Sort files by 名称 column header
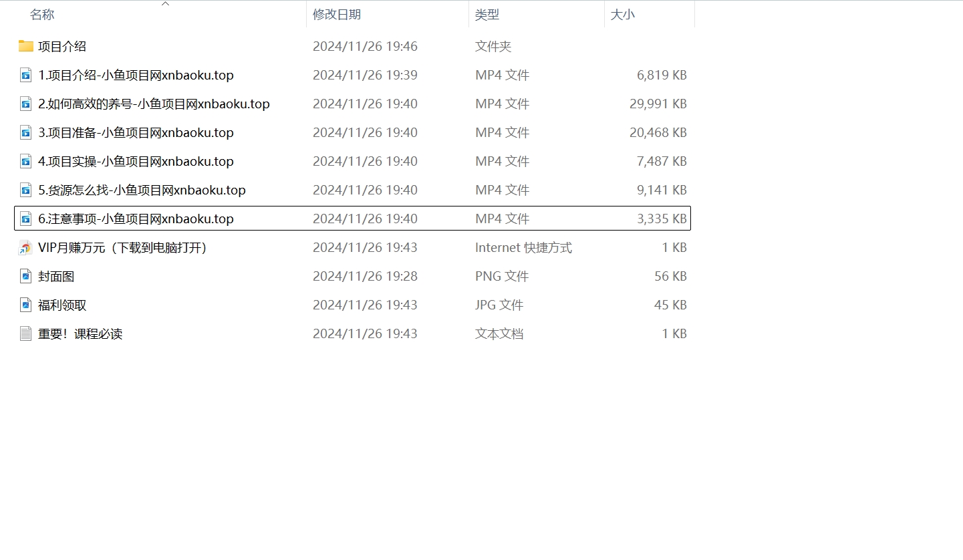 (42, 14)
